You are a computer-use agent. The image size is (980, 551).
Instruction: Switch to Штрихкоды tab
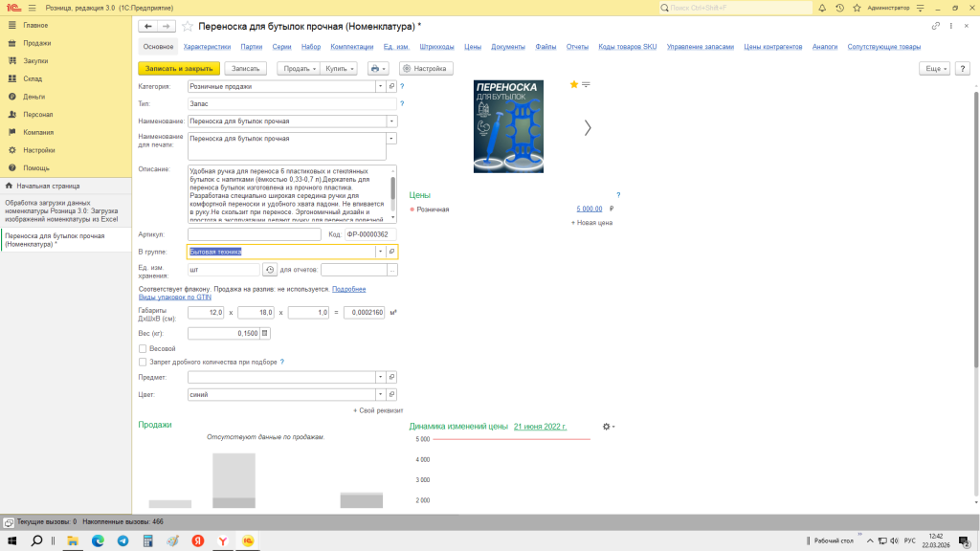coord(436,47)
